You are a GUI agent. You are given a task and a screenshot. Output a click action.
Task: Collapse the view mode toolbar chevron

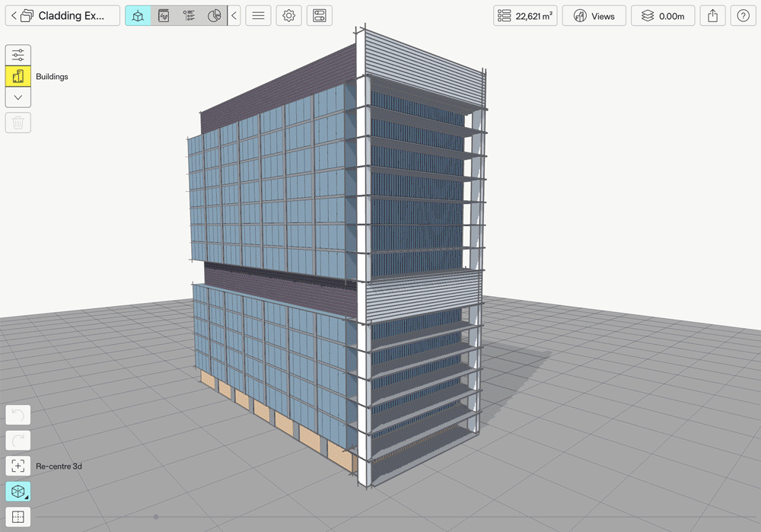click(x=234, y=16)
